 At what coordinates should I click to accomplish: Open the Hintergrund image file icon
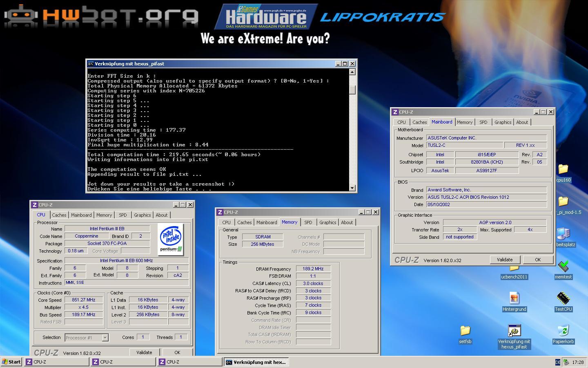(514, 298)
